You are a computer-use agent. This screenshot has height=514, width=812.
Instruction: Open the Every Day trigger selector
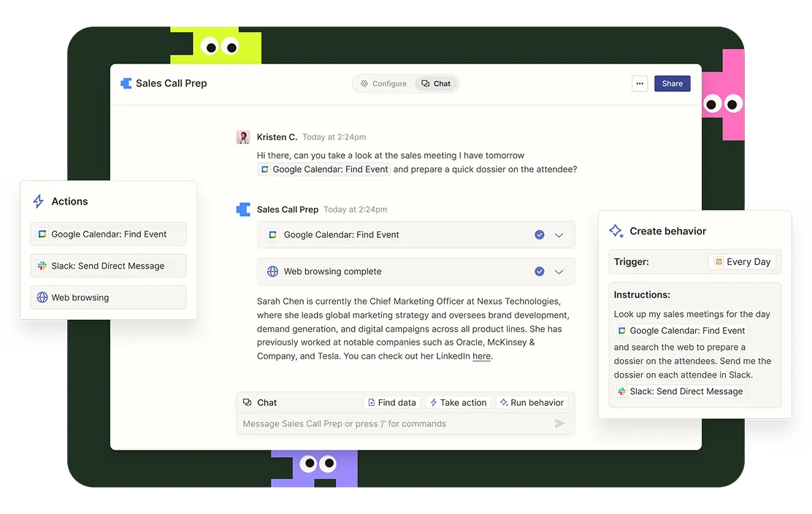[742, 262]
